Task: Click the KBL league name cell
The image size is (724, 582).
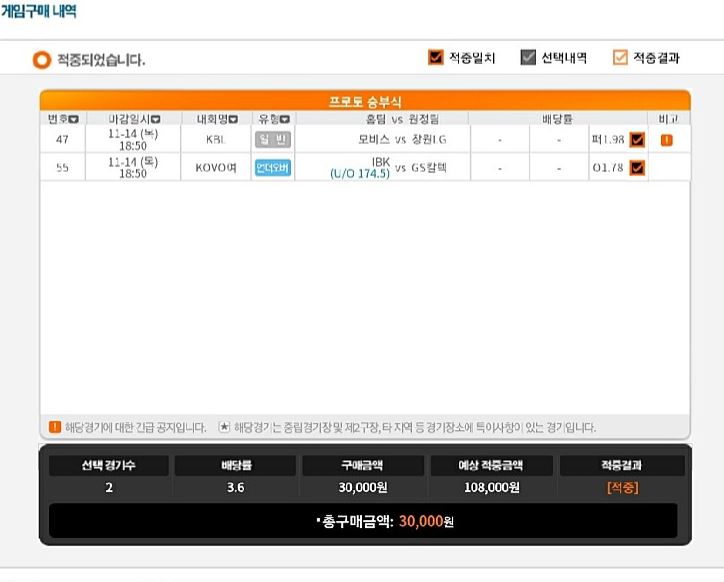Action: tap(216, 139)
